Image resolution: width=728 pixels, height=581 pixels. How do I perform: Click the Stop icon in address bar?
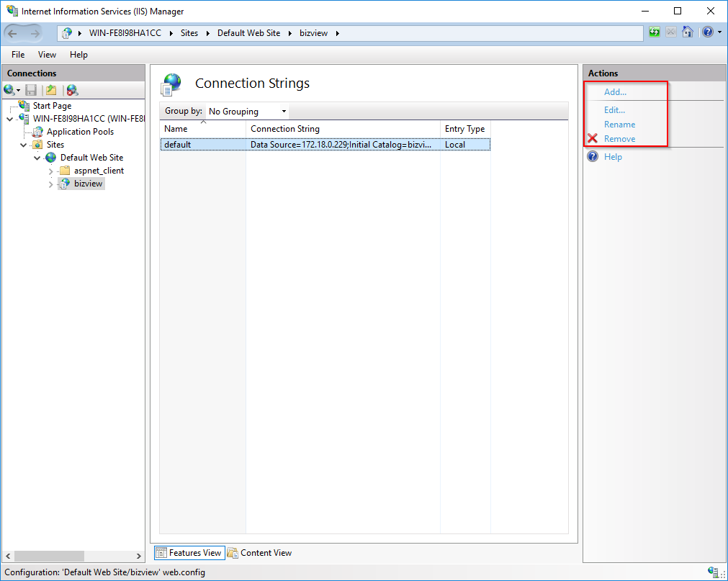(671, 32)
